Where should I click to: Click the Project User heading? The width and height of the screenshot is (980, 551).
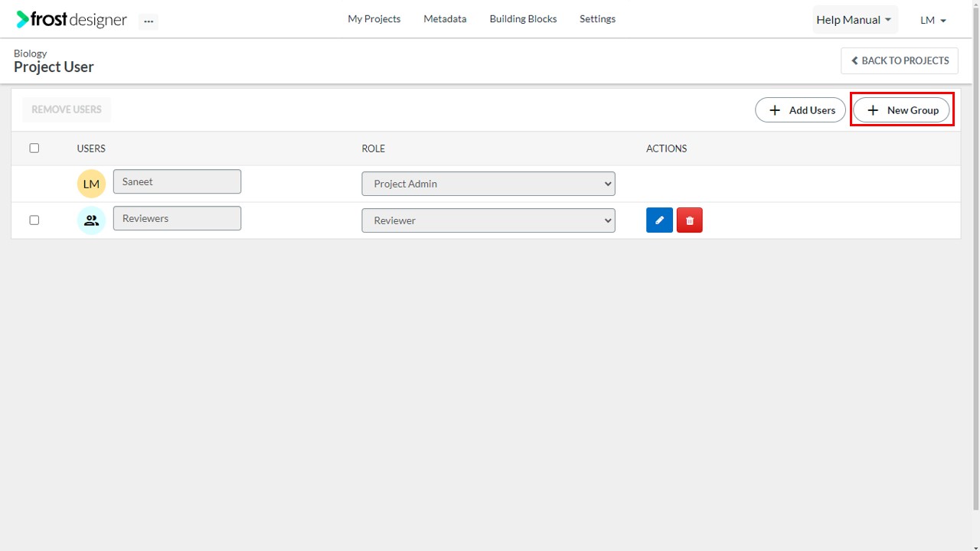(x=54, y=67)
